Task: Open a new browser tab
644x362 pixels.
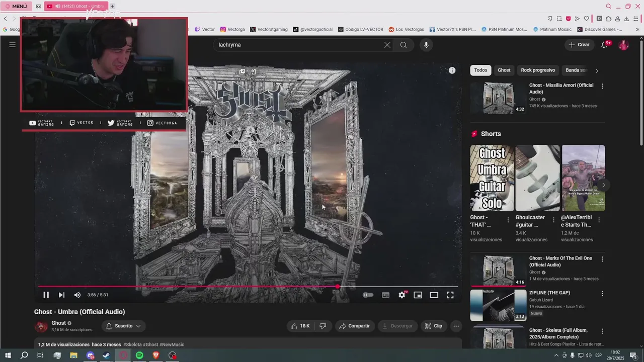Action: point(112,7)
